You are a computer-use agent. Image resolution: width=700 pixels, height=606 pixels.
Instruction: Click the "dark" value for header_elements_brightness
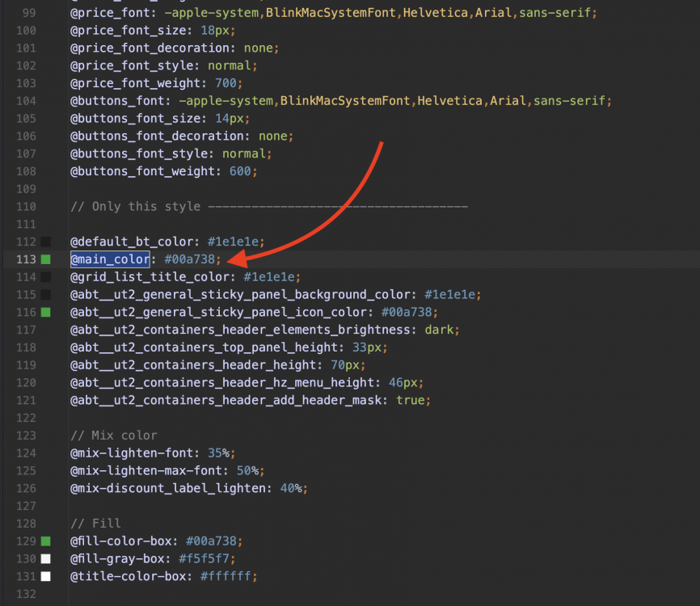coord(443,330)
